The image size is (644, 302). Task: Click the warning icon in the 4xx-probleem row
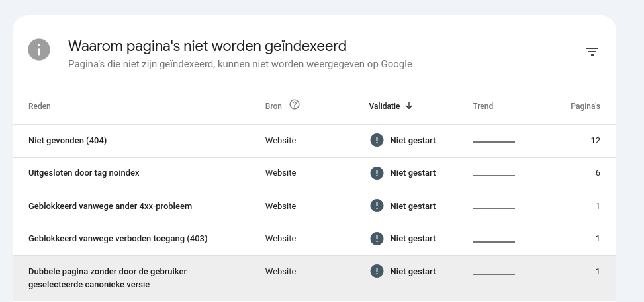coord(377,206)
